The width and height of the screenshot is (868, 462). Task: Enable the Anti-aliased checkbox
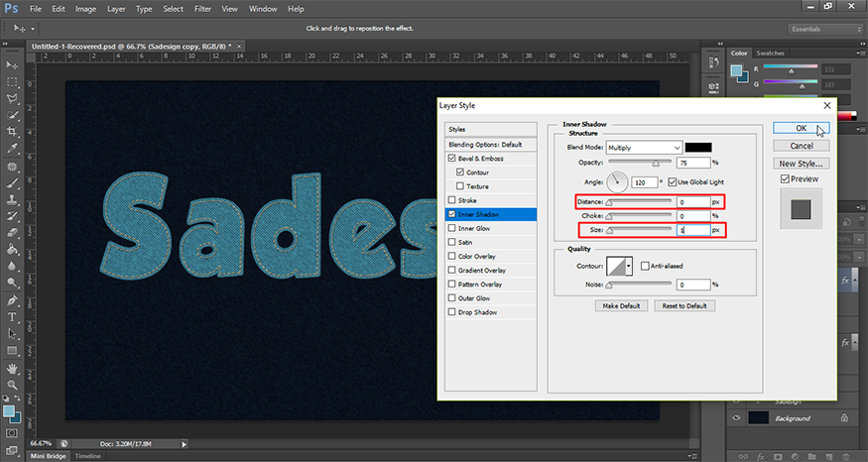[x=645, y=266]
